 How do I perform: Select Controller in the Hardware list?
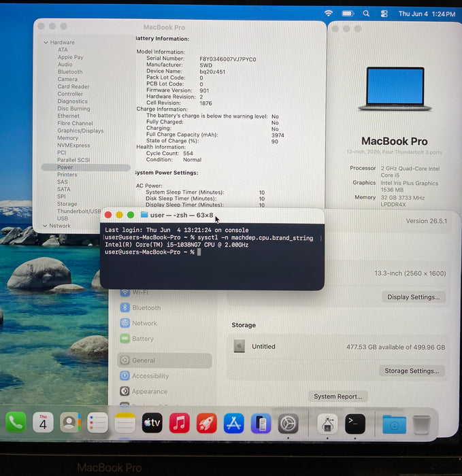70,94
